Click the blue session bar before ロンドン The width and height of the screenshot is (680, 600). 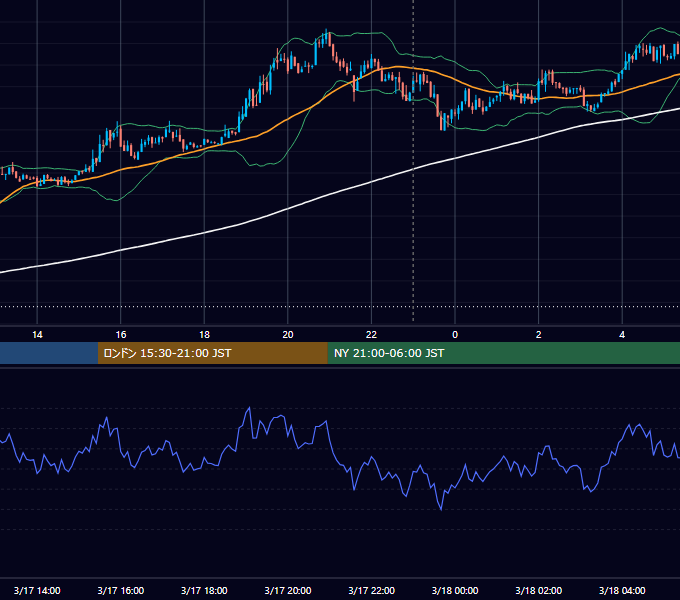tap(49, 353)
